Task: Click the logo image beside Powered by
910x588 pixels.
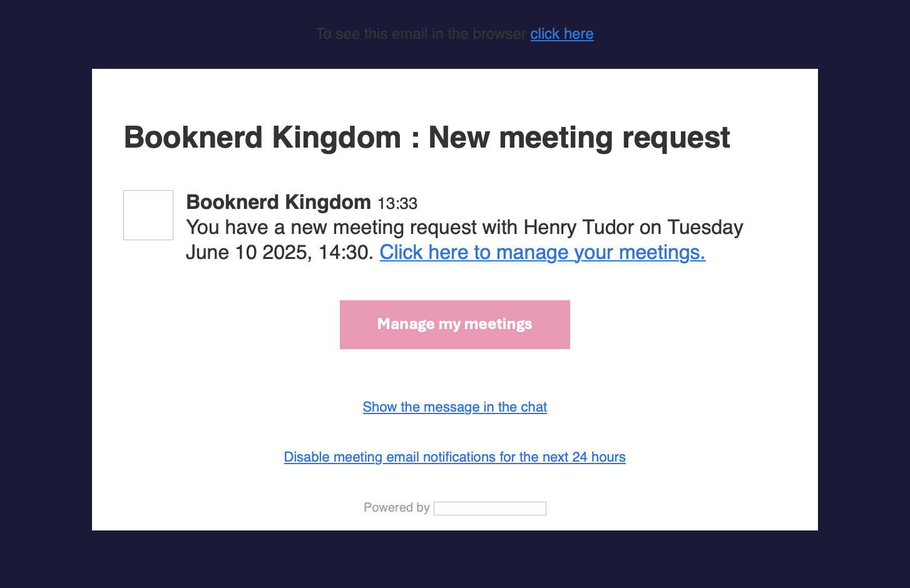Action: (x=489, y=509)
